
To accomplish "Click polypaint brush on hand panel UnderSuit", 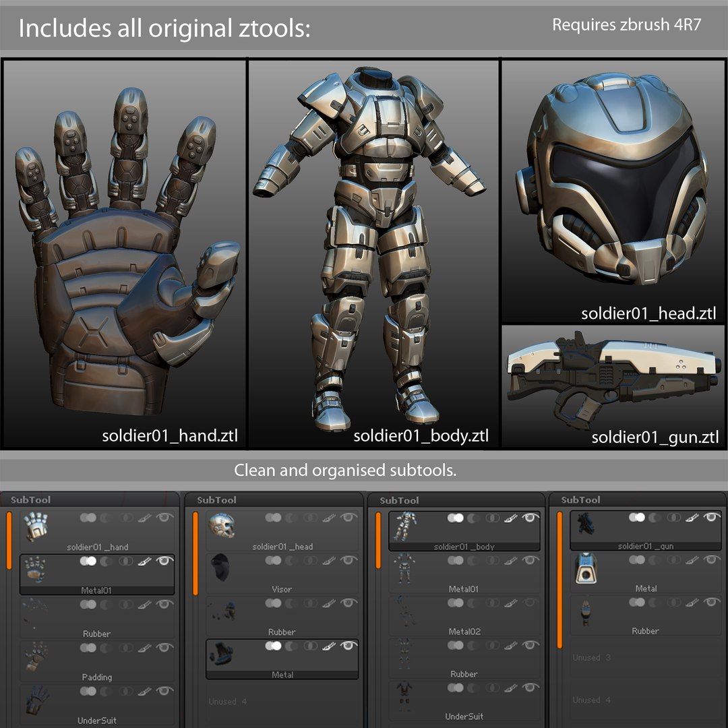I will pos(144,692).
